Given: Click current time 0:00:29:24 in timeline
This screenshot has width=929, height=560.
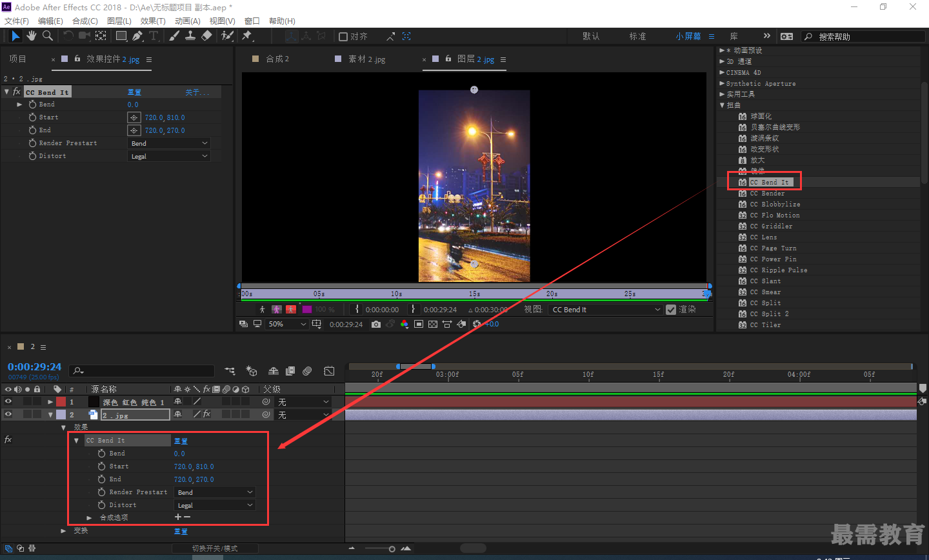Looking at the screenshot, I should pyautogui.click(x=35, y=367).
